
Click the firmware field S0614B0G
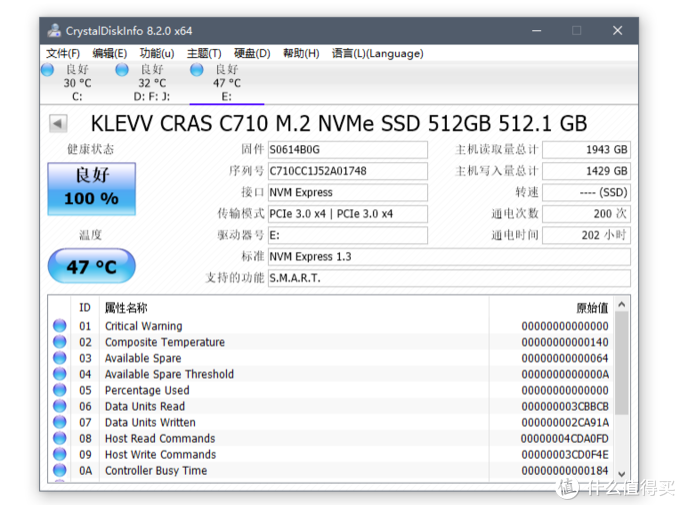pos(348,150)
